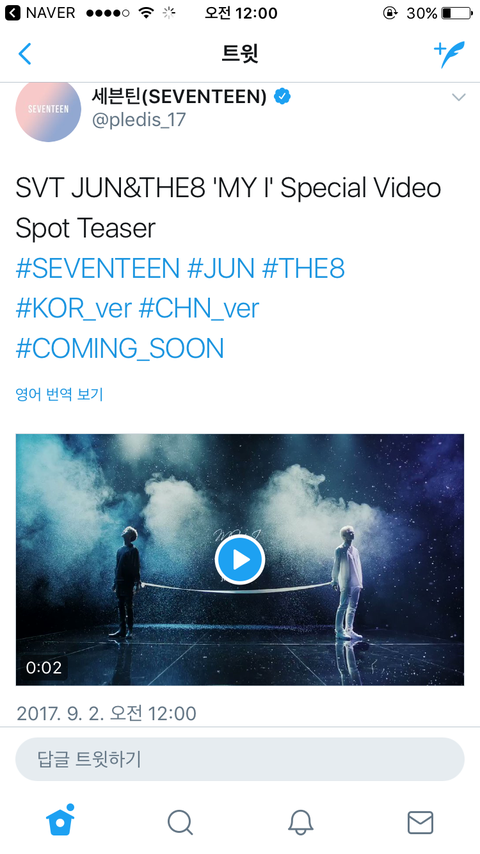Select the #COMING_SOON hashtag
Image resolution: width=480 pixels, height=854 pixels.
[x=120, y=349]
